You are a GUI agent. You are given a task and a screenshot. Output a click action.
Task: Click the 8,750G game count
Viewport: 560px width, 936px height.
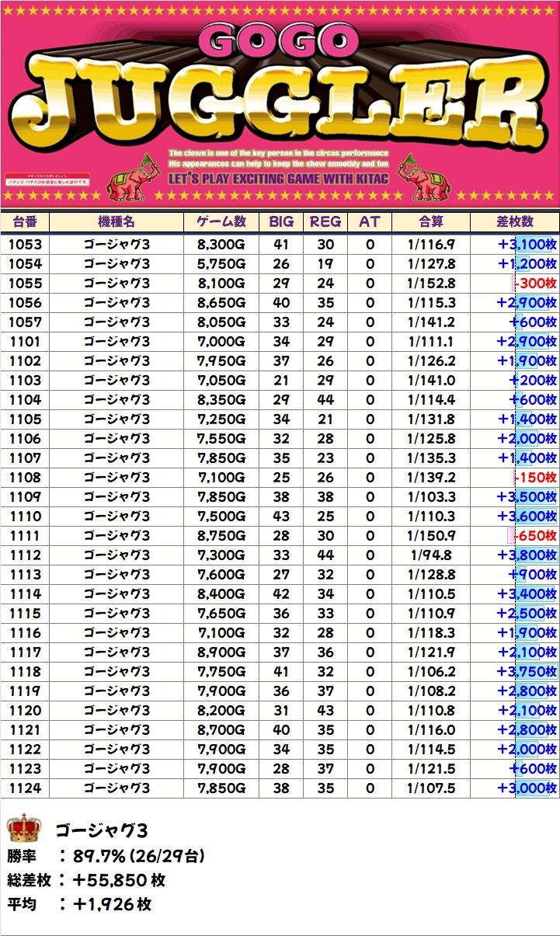[x=221, y=536]
